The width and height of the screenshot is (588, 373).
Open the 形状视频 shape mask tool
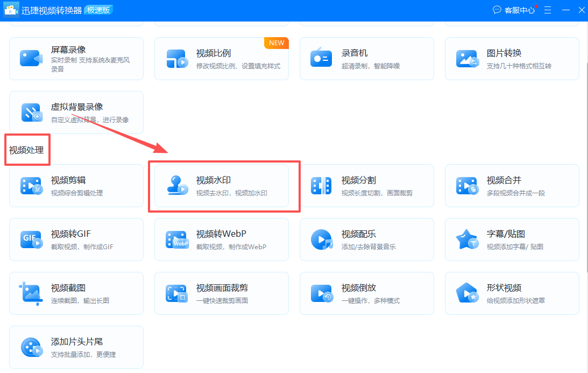[x=512, y=293]
